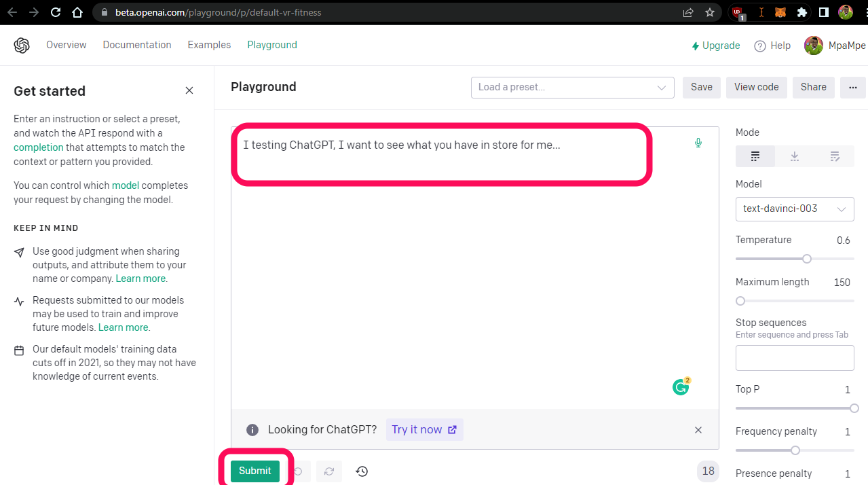Open the Overview nav item

pos(67,45)
